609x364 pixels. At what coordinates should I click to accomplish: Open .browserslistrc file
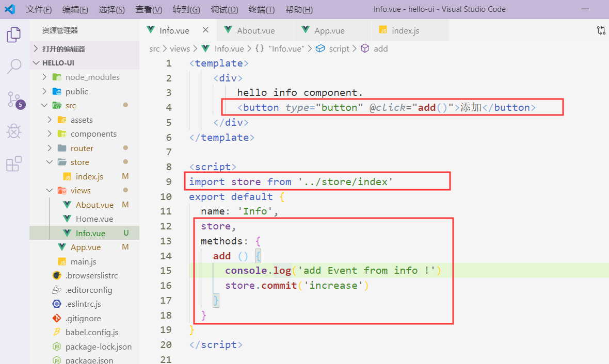(x=84, y=275)
